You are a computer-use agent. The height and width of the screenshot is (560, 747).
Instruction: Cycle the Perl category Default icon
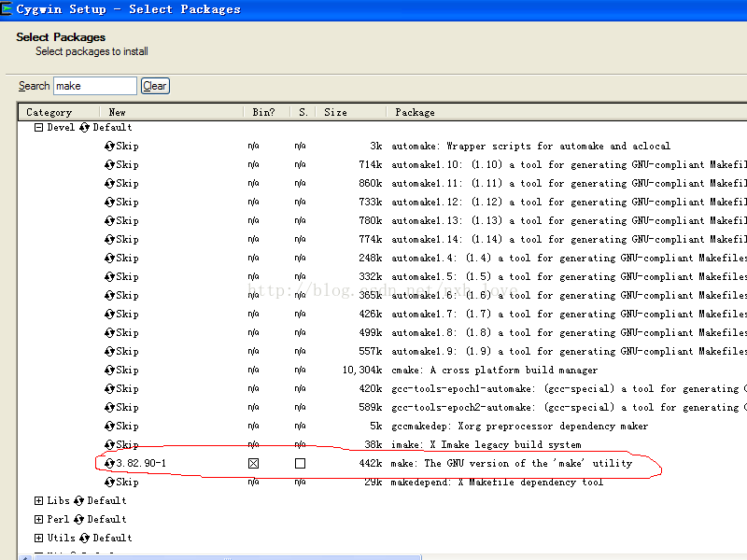79,520
